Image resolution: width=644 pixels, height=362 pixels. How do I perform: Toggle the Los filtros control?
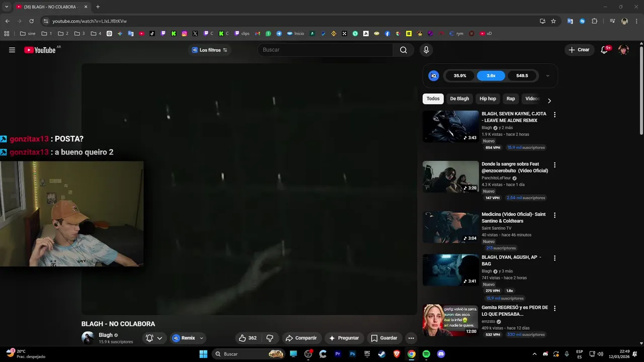pos(210,50)
